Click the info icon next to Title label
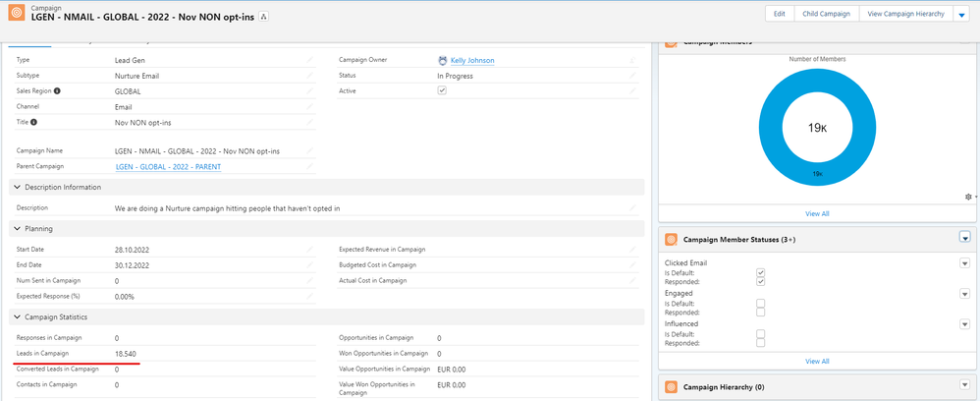This screenshot has width=980, height=401. [x=33, y=122]
